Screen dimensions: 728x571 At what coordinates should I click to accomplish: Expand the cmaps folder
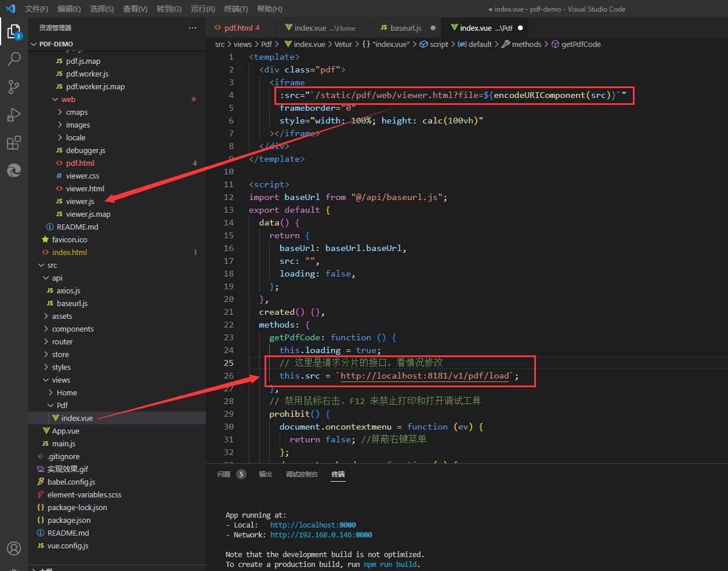(117, 112)
